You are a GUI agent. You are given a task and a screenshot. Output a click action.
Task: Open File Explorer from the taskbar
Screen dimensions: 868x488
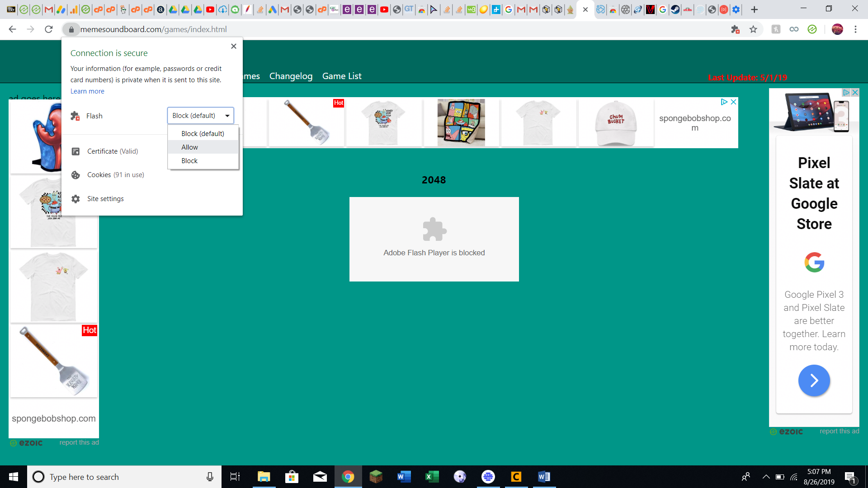click(264, 477)
